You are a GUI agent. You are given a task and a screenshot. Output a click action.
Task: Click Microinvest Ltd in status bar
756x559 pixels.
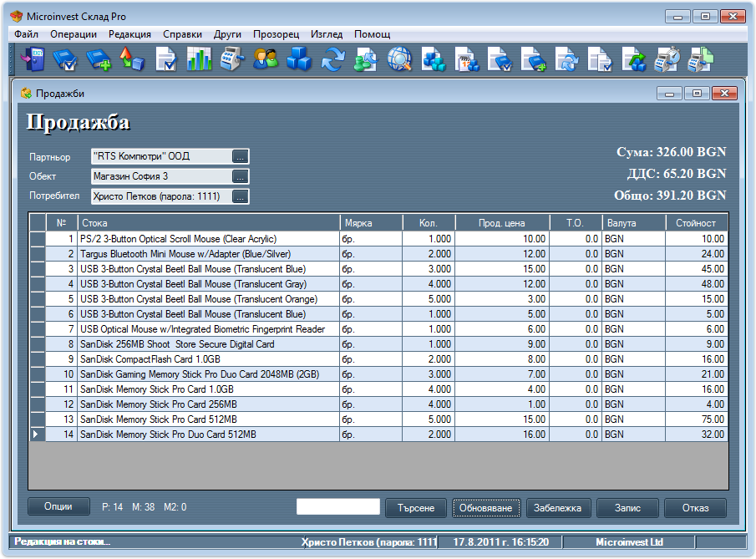point(629,542)
